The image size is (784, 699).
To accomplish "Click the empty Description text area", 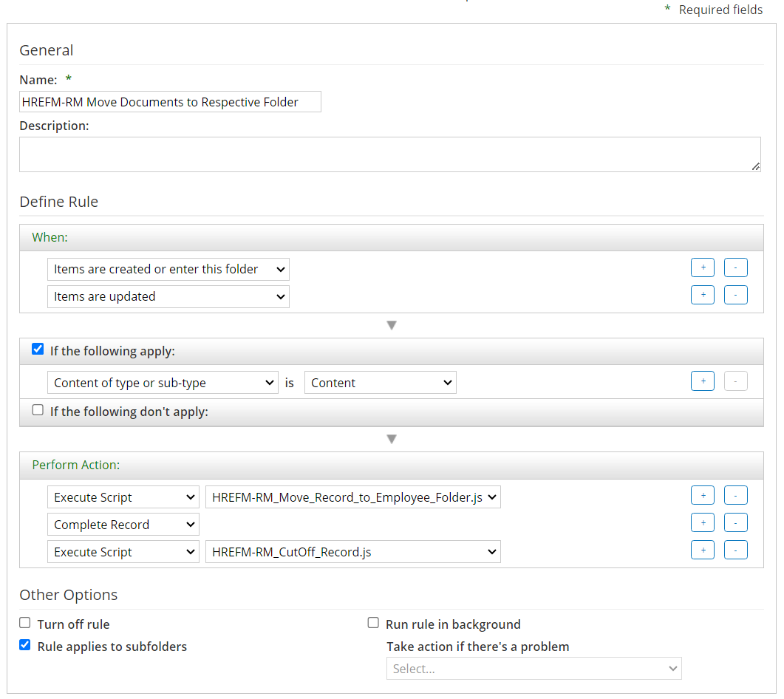I will [x=390, y=153].
